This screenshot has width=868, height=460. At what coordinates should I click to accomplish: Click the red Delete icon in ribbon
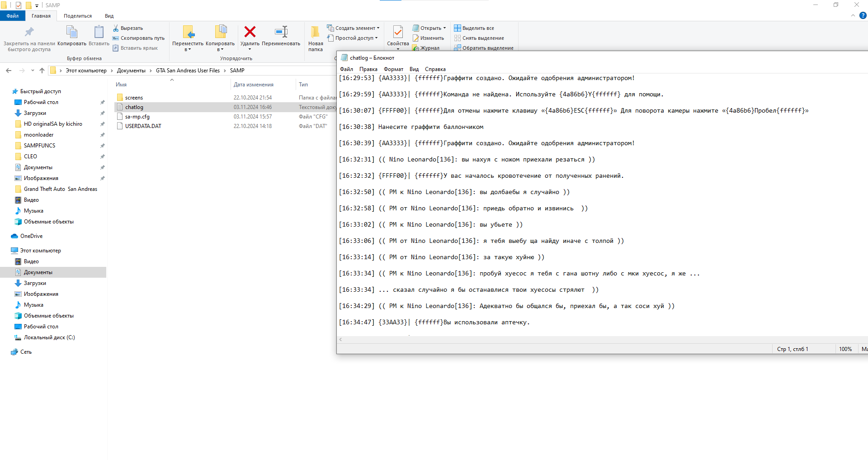[250, 32]
